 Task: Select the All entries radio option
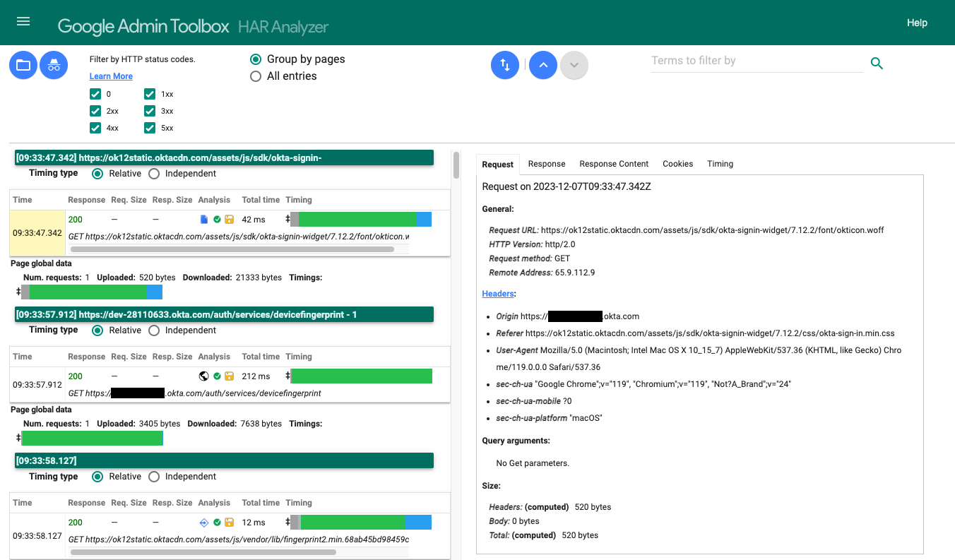256,76
